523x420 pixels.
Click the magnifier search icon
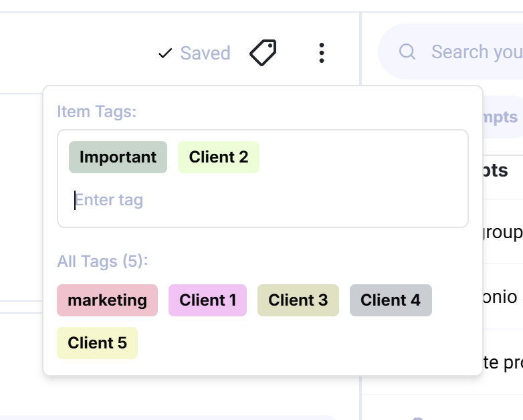coord(407,51)
